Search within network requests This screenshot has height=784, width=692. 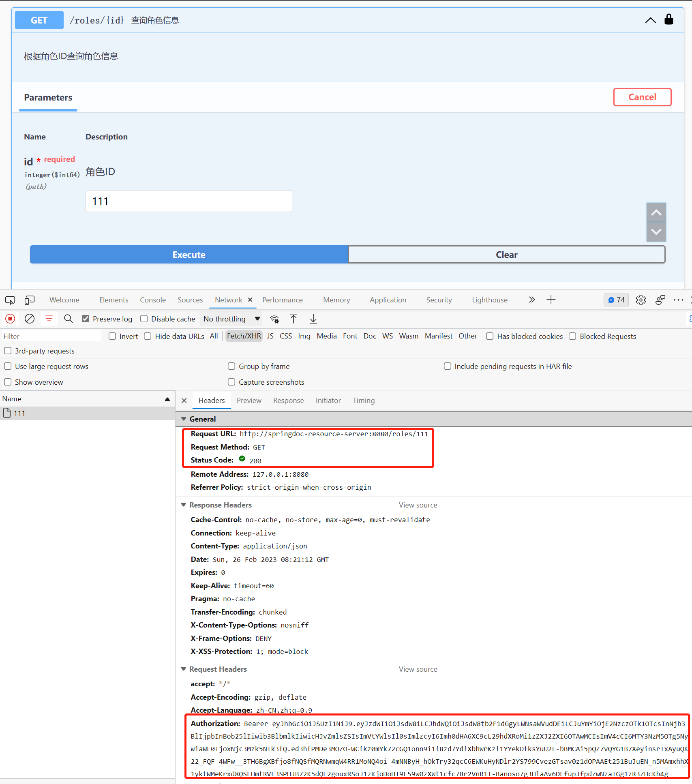pyautogui.click(x=68, y=319)
